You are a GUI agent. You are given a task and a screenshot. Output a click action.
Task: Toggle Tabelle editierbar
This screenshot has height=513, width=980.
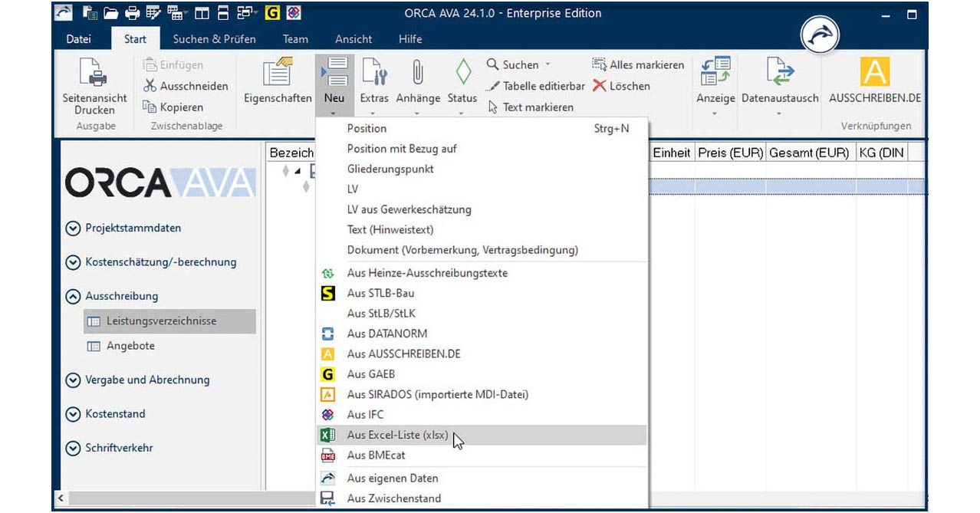pyautogui.click(x=536, y=86)
